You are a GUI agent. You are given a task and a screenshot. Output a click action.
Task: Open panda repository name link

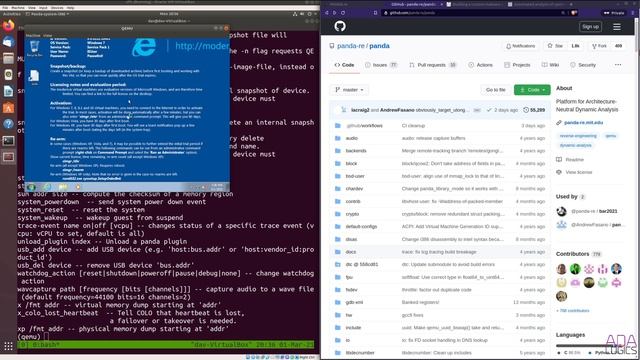[x=379, y=46]
